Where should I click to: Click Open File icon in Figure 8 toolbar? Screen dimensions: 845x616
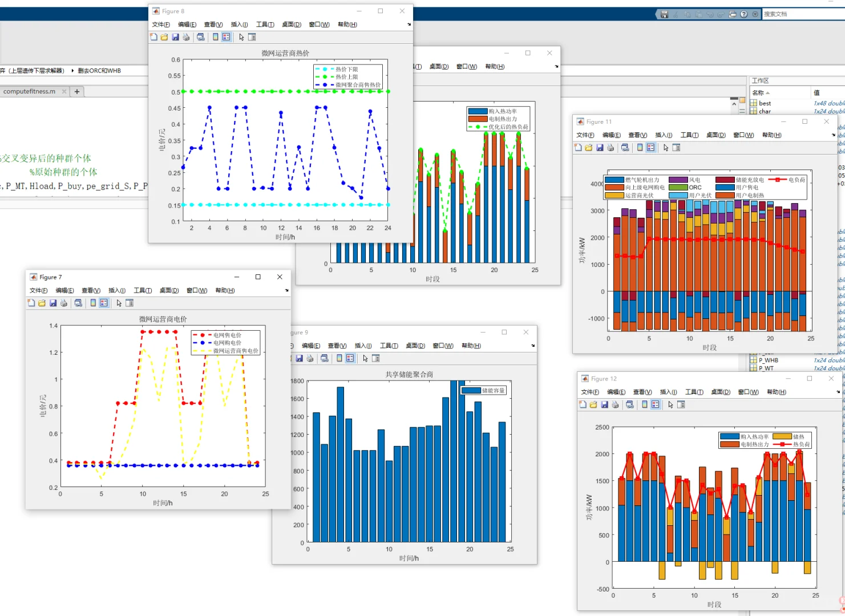(x=164, y=37)
